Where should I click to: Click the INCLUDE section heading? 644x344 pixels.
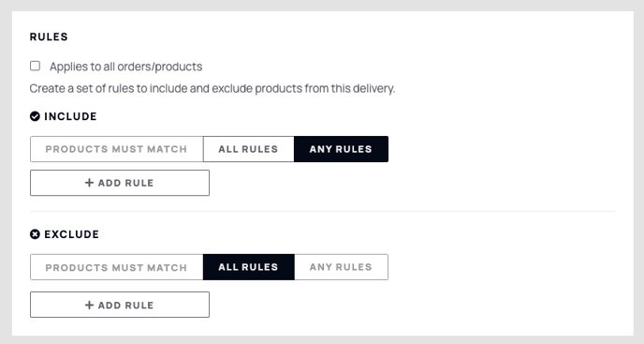pyautogui.click(x=70, y=116)
